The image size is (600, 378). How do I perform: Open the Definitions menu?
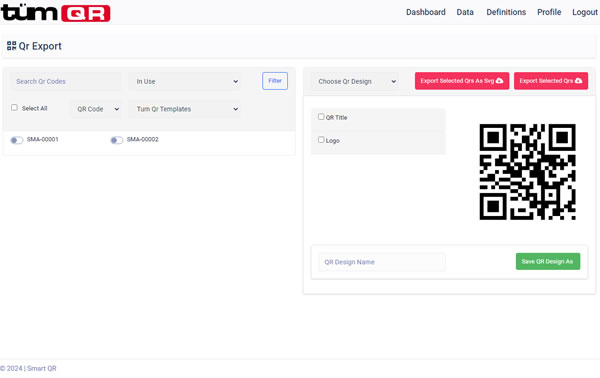point(506,12)
